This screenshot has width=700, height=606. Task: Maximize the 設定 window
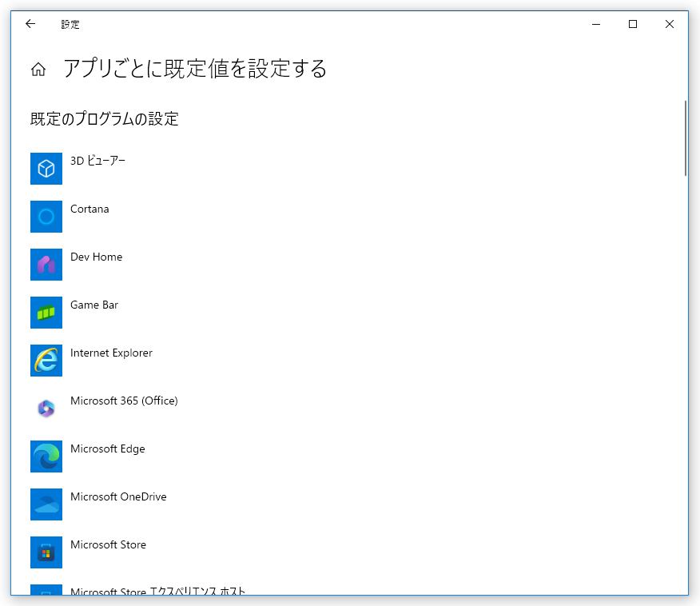pos(633,24)
